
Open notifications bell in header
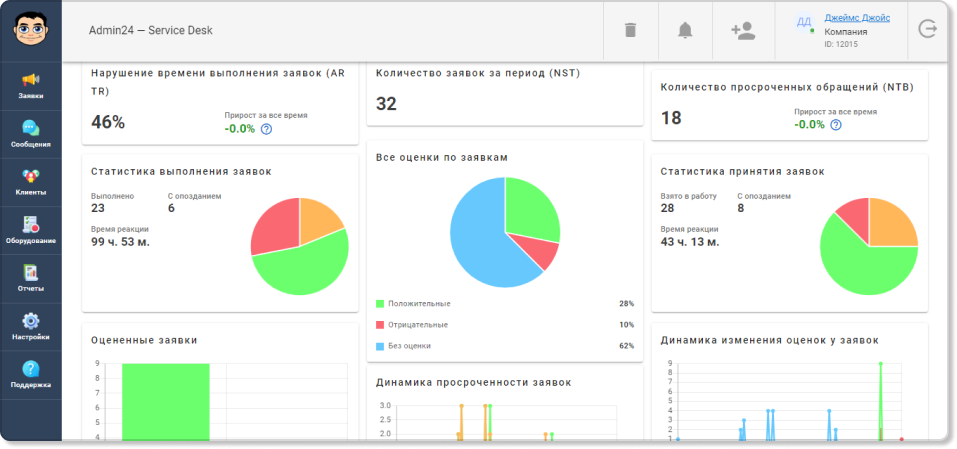(x=685, y=30)
